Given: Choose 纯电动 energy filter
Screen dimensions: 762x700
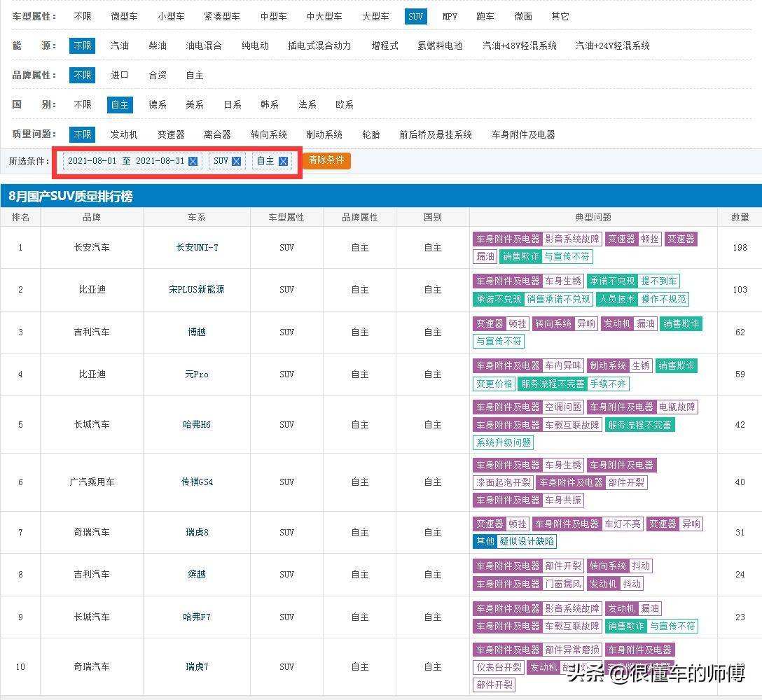Looking at the screenshot, I should coord(255,45).
